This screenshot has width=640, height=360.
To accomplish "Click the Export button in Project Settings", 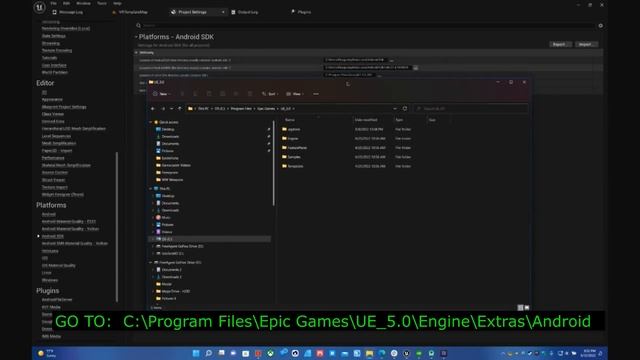I will click(559, 44).
